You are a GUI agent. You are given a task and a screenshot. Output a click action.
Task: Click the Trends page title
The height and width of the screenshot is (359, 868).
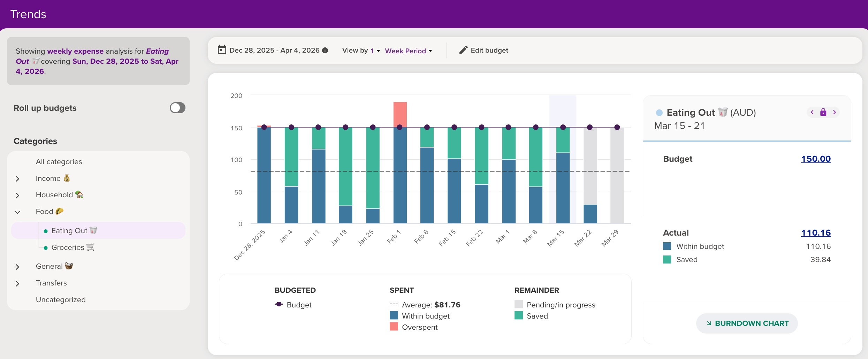pos(28,14)
